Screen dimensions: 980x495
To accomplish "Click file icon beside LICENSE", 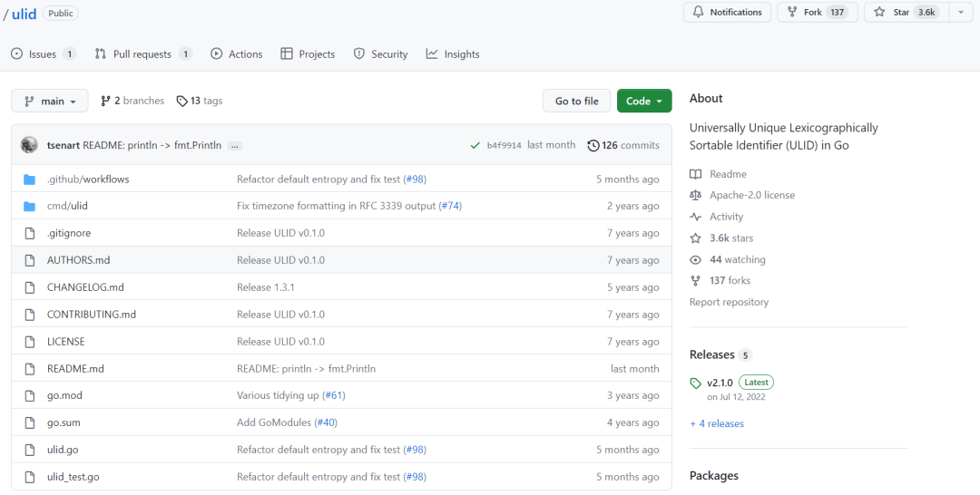I will tap(29, 342).
